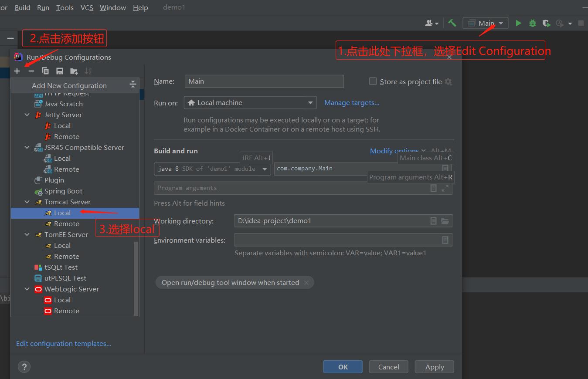The height and width of the screenshot is (379, 588).
Task: Open the Modify options dropdown
Action: point(398,151)
